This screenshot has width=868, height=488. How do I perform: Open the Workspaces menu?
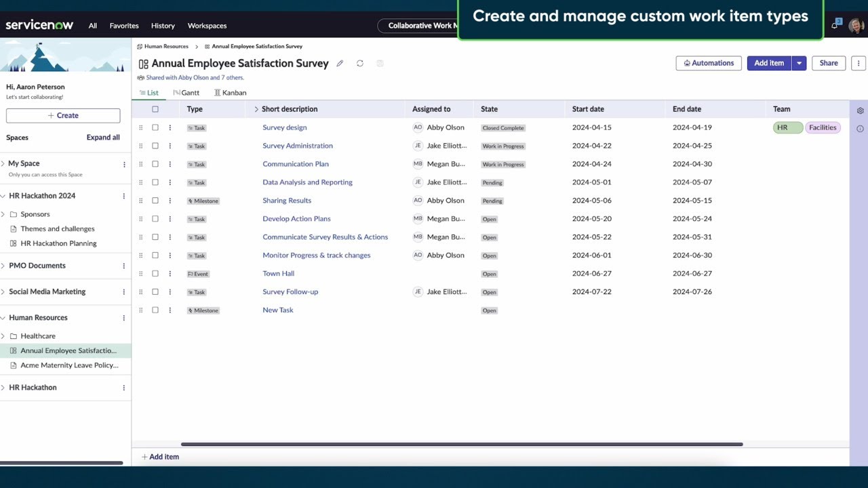[x=207, y=25]
